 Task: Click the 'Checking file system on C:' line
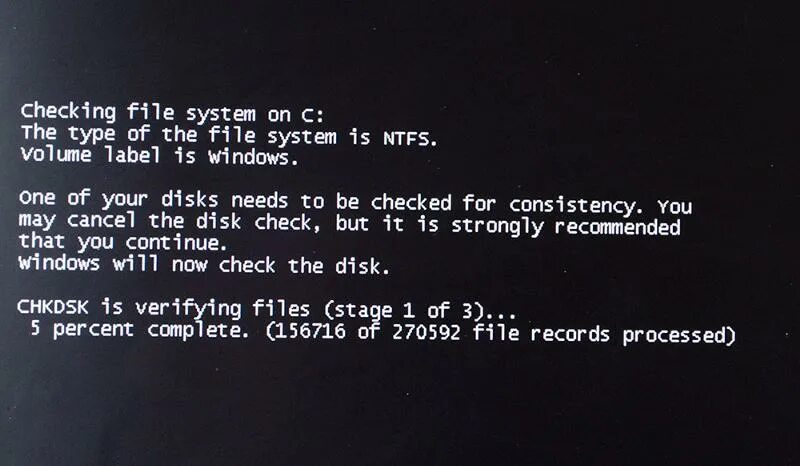point(172,113)
